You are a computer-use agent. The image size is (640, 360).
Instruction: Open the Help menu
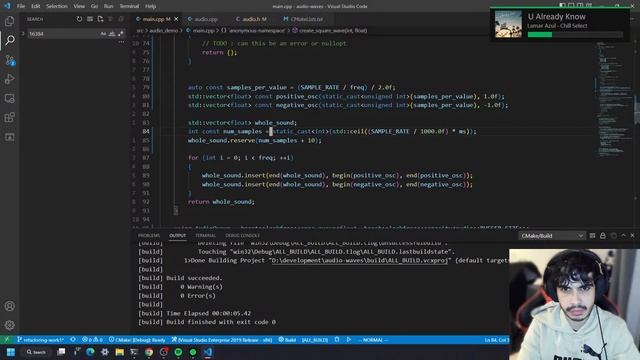[151, 6]
